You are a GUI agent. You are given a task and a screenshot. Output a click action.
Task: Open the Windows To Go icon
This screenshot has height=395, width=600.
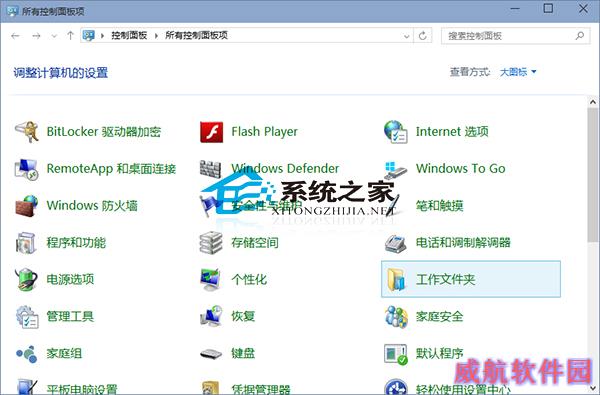click(x=395, y=170)
